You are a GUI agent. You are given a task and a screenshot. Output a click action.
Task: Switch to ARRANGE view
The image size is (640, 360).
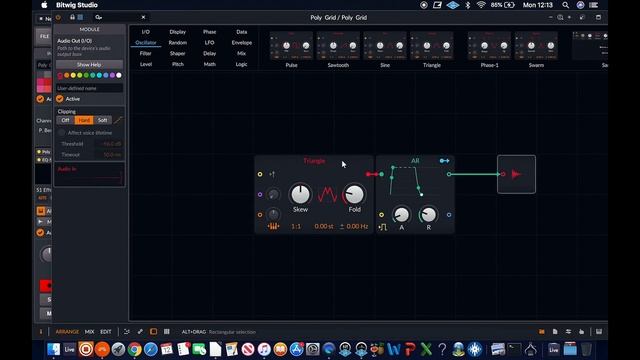[x=67, y=332]
